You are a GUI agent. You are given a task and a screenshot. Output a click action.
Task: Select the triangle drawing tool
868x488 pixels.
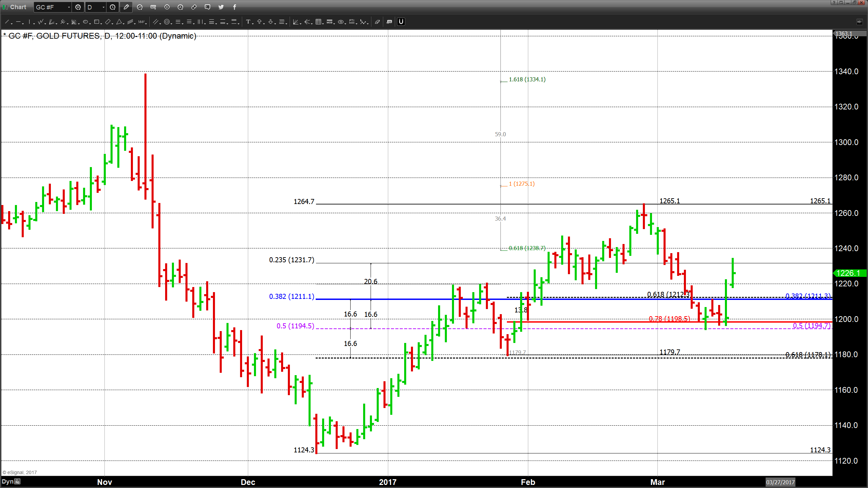[x=119, y=22]
